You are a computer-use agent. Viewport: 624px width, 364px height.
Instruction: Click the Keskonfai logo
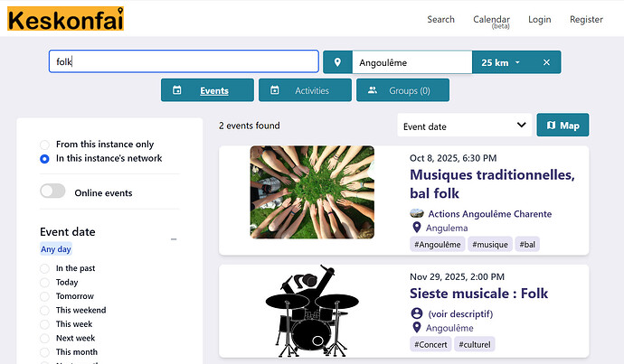pos(65,19)
